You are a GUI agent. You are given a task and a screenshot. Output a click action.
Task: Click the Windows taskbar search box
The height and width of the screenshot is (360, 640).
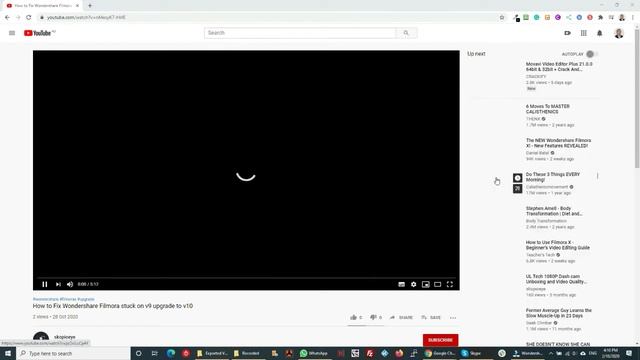pos(73,353)
